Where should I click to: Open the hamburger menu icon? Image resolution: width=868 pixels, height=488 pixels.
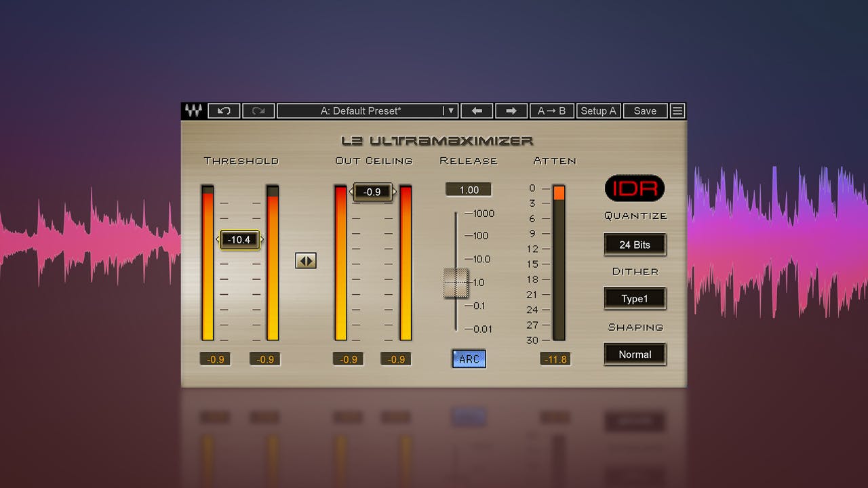click(677, 111)
